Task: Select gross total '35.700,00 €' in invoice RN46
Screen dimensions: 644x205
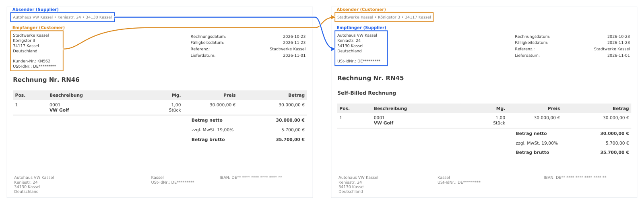Action: [x=290, y=140]
